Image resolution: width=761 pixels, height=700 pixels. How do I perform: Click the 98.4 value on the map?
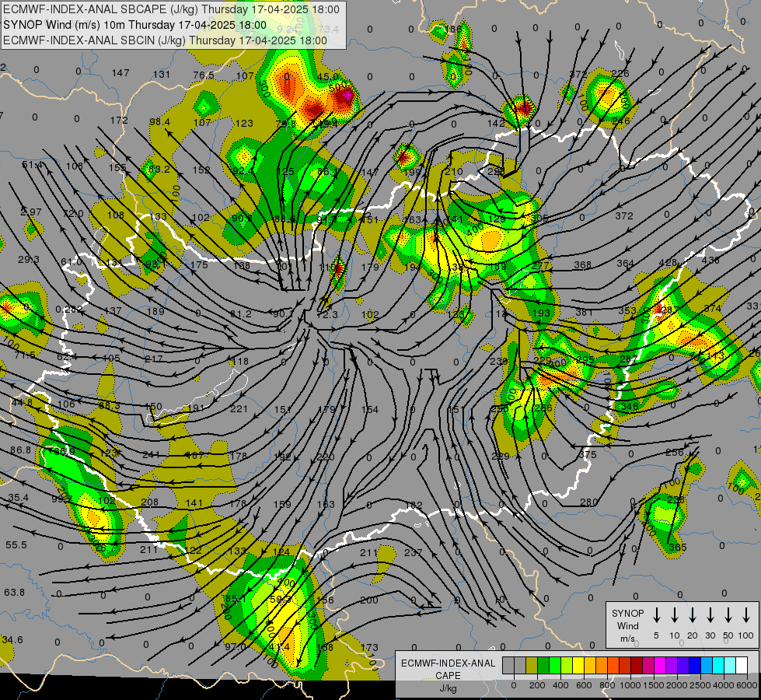[x=159, y=121]
